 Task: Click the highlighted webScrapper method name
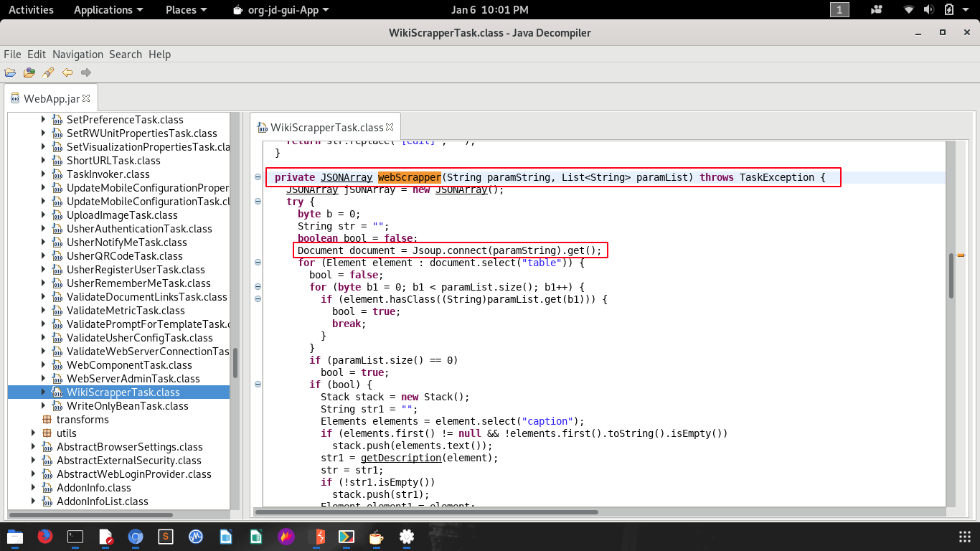[409, 177]
